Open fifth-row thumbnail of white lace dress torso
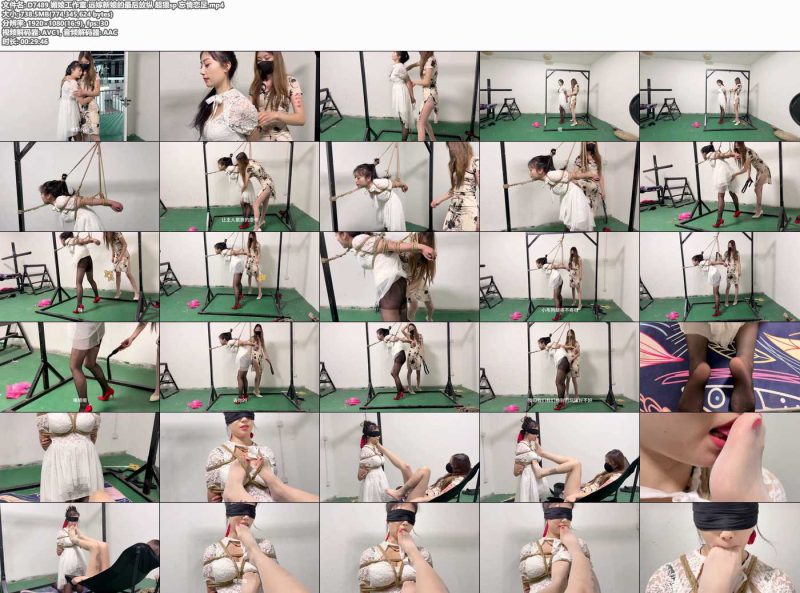This screenshot has width=800, height=593. (x=80, y=458)
